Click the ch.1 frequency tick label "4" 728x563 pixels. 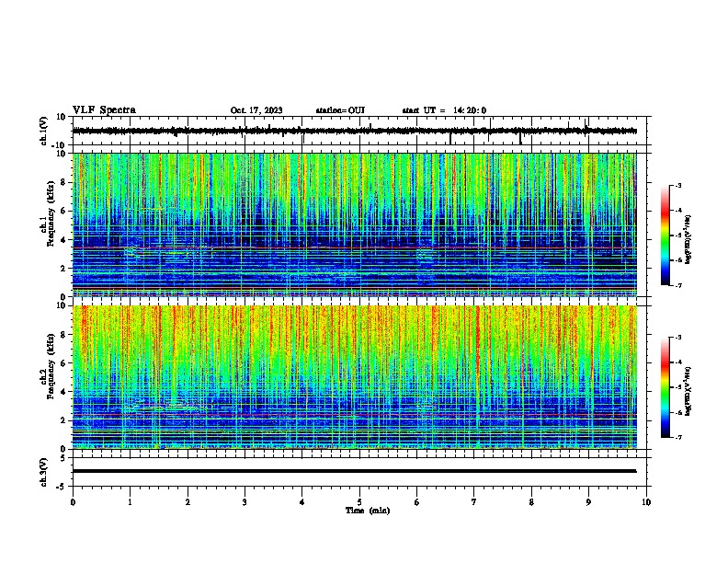[x=63, y=240]
